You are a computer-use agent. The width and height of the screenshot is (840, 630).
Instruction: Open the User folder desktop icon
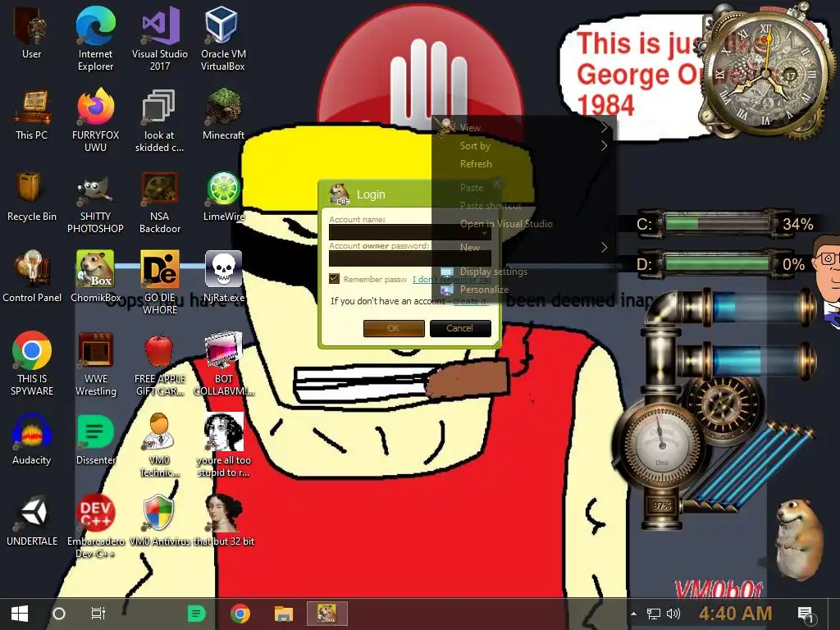pyautogui.click(x=32, y=32)
